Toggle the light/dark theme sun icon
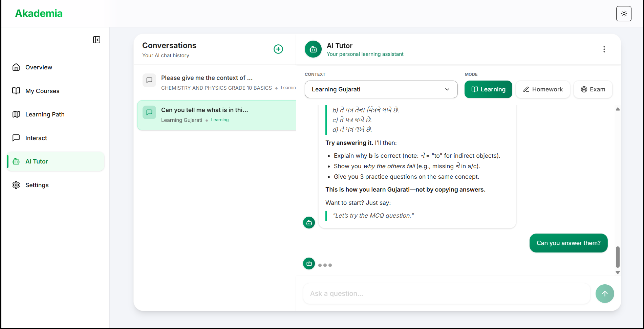 [x=624, y=14]
